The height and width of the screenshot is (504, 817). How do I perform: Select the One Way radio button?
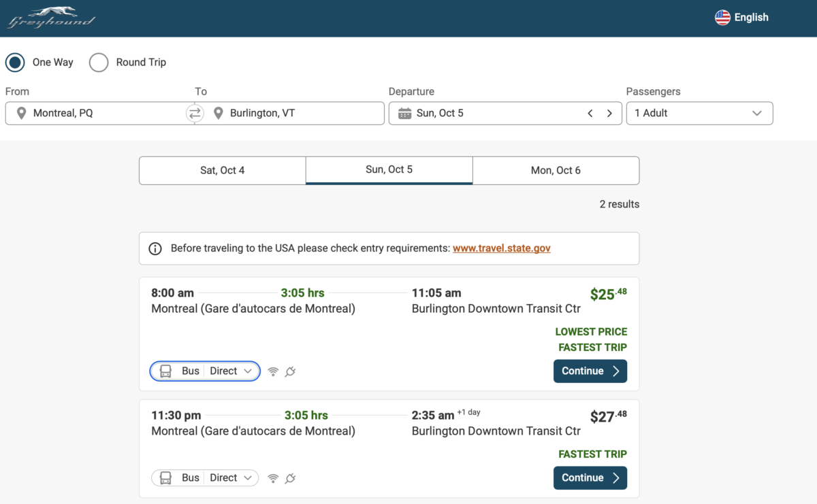pyautogui.click(x=15, y=63)
